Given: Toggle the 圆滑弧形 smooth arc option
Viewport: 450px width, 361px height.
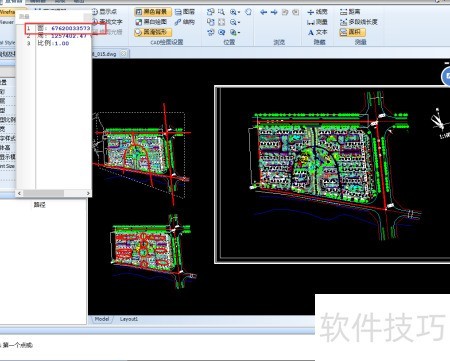Looking at the screenshot, I should tap(153, 32).
